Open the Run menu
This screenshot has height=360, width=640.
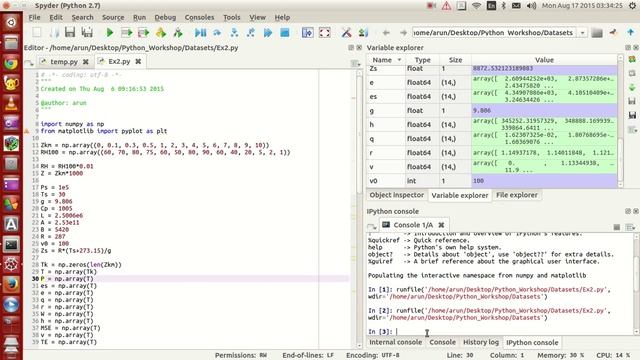point(140,17)
